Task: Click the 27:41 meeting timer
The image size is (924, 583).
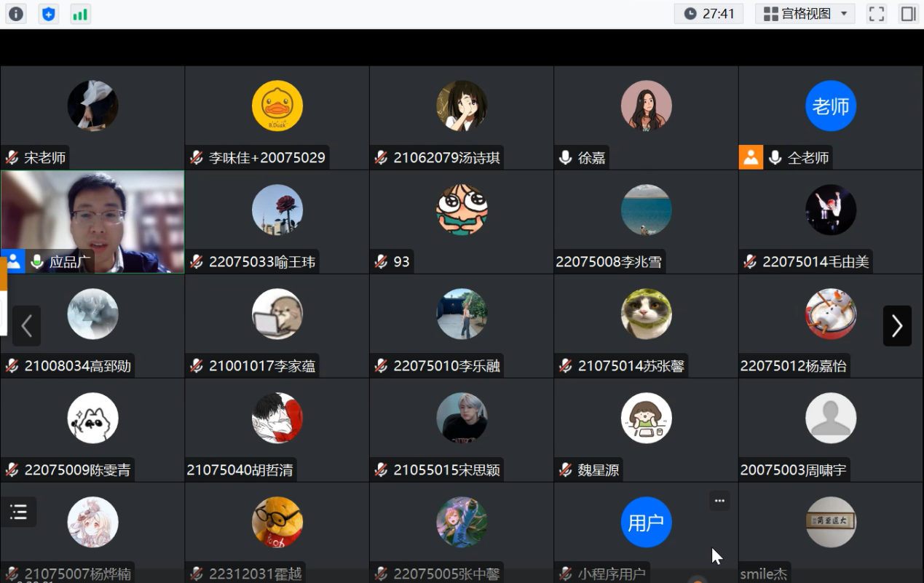Action: [708, 14]
